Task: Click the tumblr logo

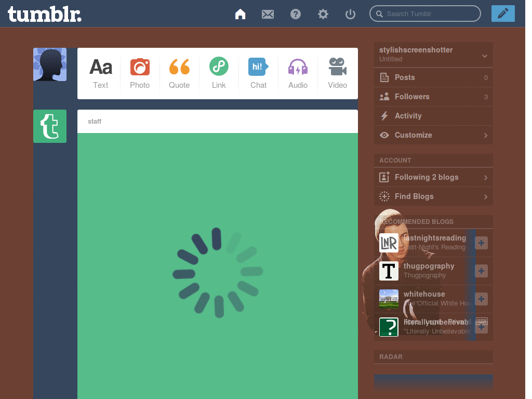Action: point(45,14)
